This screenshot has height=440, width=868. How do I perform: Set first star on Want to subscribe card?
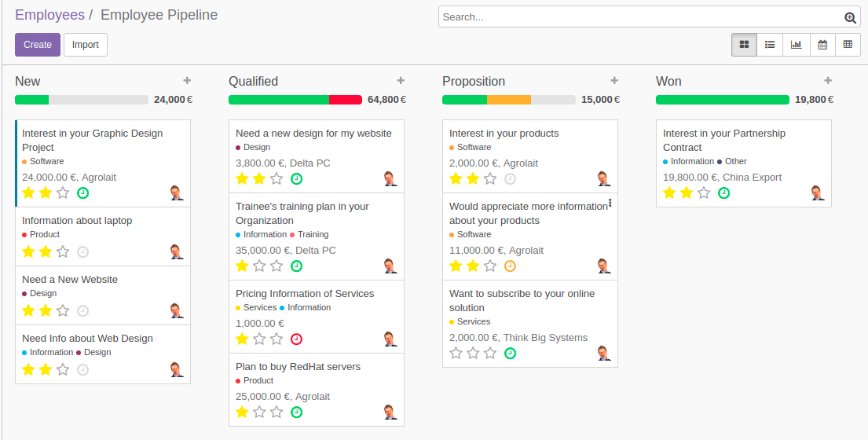click(456, 354)
